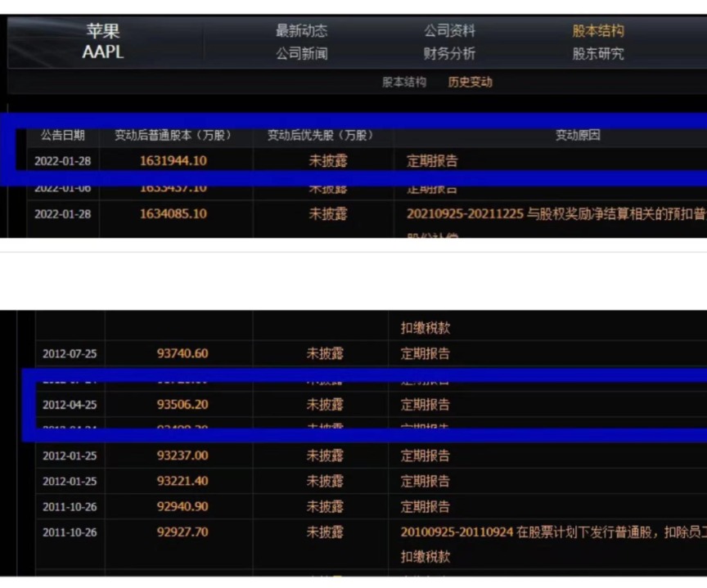The image size is (707, 588).
Task: Click 扣缴税款 above the 2012-07-25 row
Action: (x=426, y=328)
